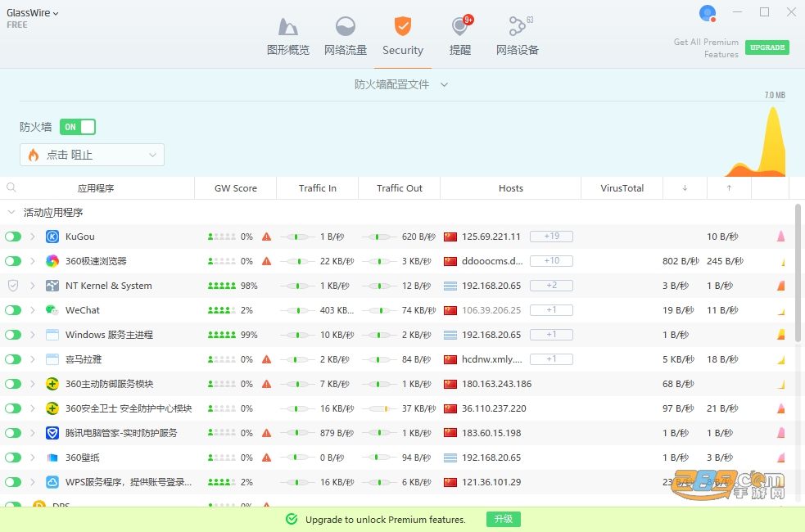
Task: Click 360壁纸's warning triangle icon
Action: (x=266, y=458)
